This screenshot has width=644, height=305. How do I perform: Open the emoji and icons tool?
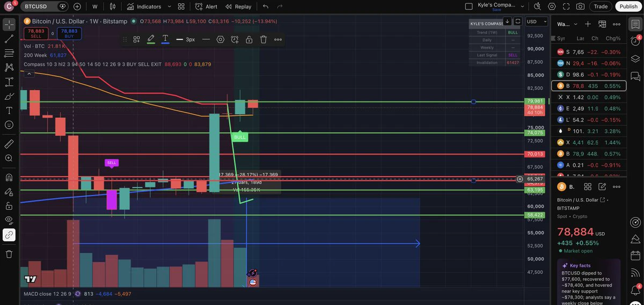click(x=9, y=125)
